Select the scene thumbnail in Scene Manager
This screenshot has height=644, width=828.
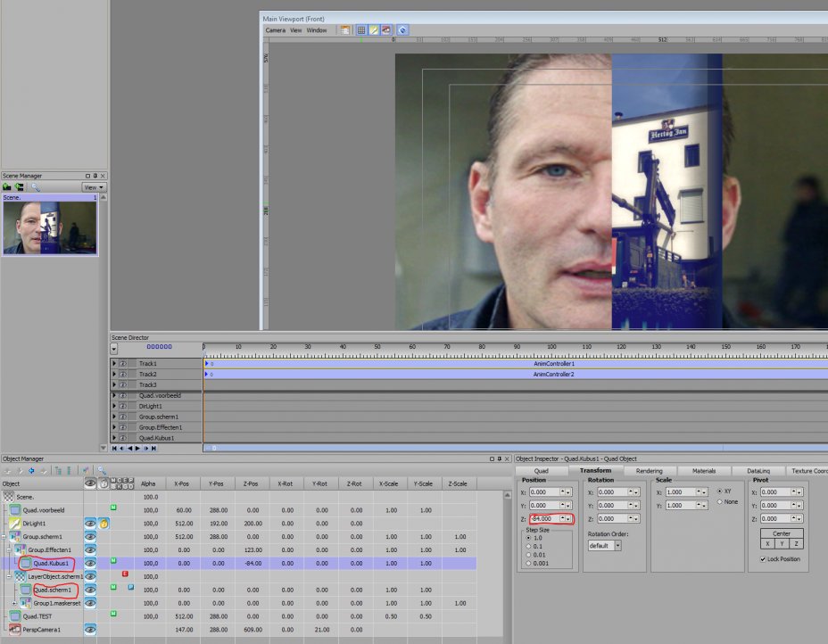tap(49, 227)
